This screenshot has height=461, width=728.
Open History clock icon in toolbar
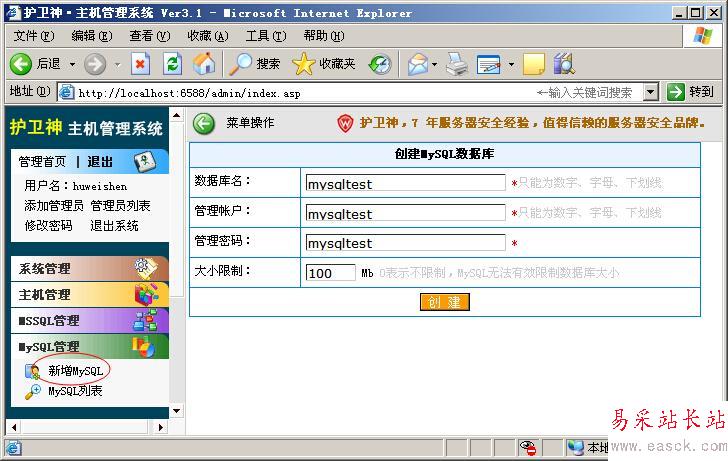coord(380,64)
